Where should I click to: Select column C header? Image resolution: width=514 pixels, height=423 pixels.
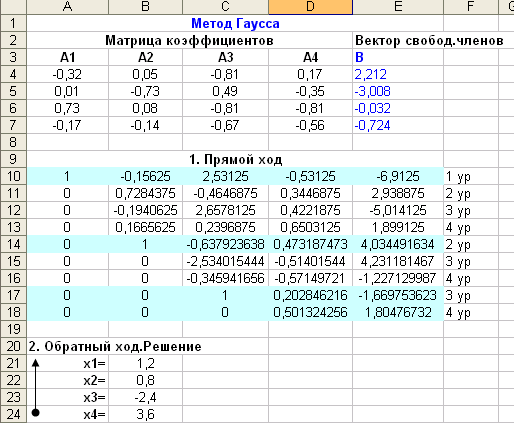[225, 7]
